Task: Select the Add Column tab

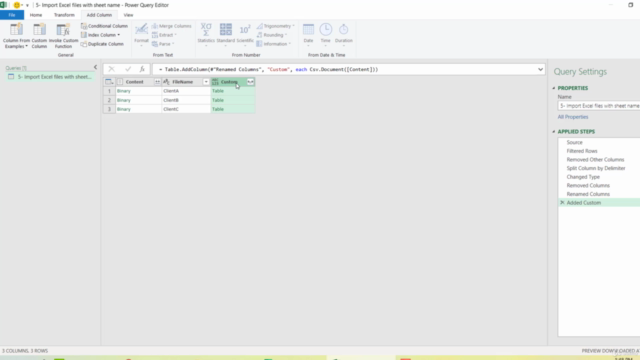Action: (x=99, y=15)
